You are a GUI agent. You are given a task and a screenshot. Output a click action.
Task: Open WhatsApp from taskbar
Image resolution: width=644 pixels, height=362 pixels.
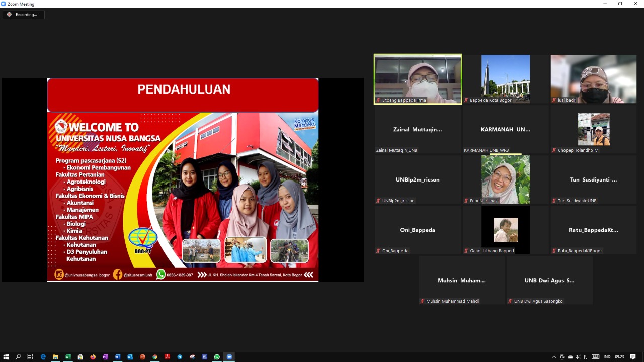[217, 357]
